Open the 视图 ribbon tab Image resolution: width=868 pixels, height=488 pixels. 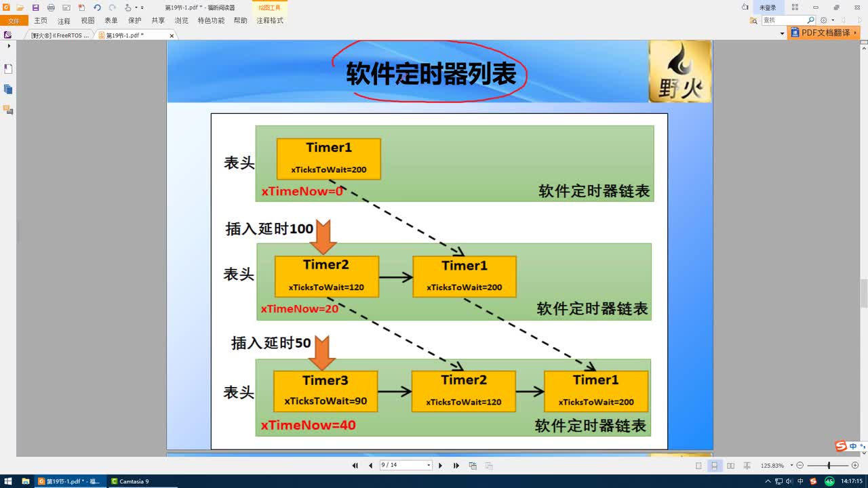click(x=87, y=21)
